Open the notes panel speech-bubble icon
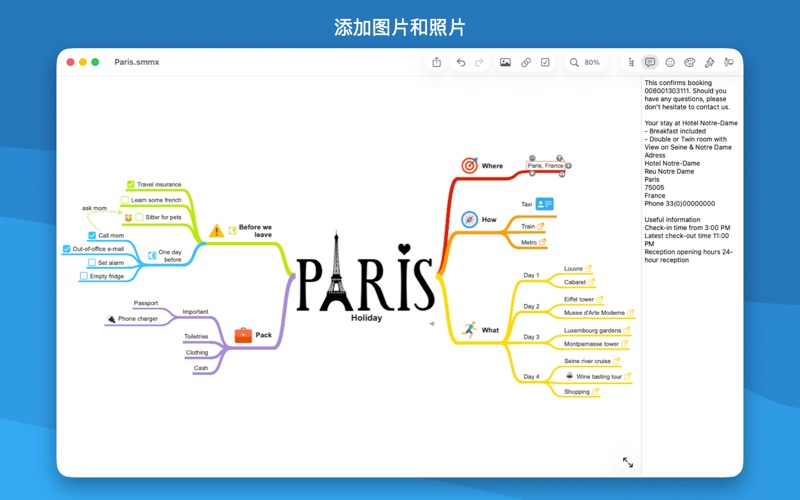800x500 pixels. (650, 62)
